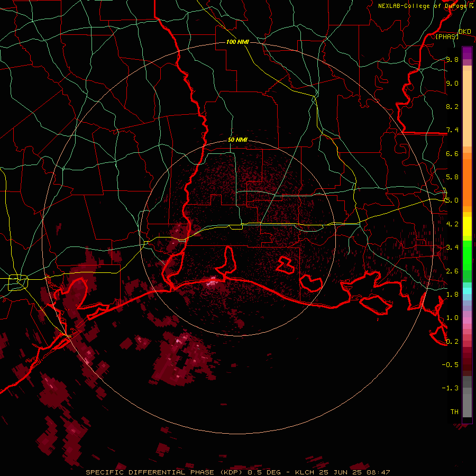This screenshot has height=476, width=476.
Task: Click the 9.8 value on the color scale
Action: pyautogui.click(x=452, y=59)
